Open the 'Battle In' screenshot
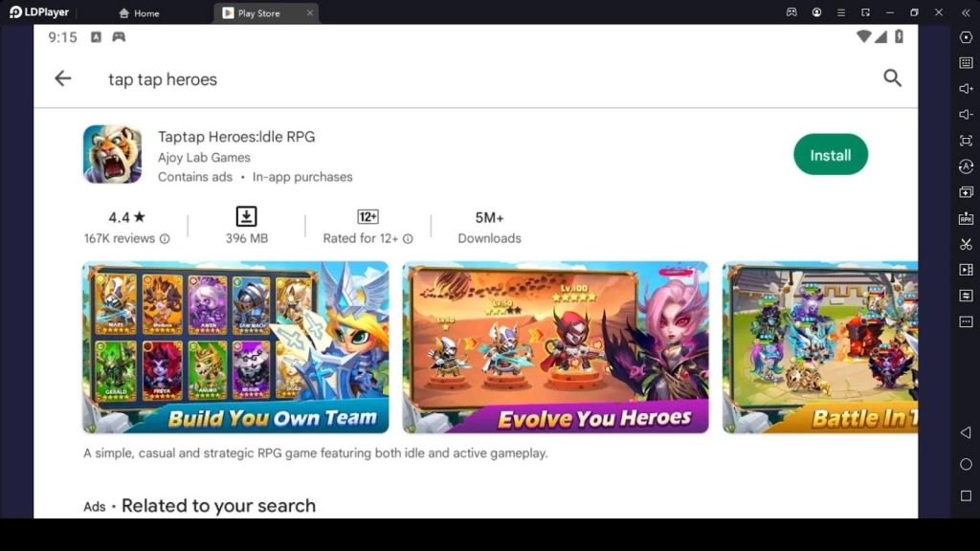The image size is (980, 551). coord(820,347)
